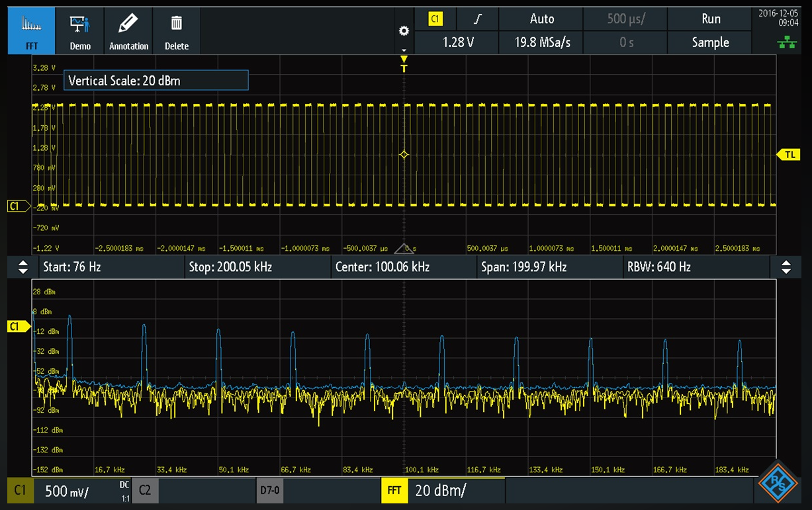Open the settings gear menu
The image size is (812, 510).
[404, 31]
